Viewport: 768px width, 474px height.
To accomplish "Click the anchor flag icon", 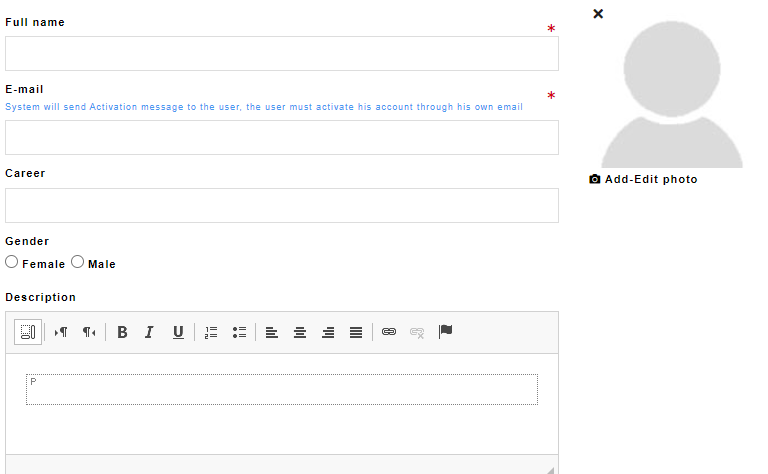I will pos(446,332).
